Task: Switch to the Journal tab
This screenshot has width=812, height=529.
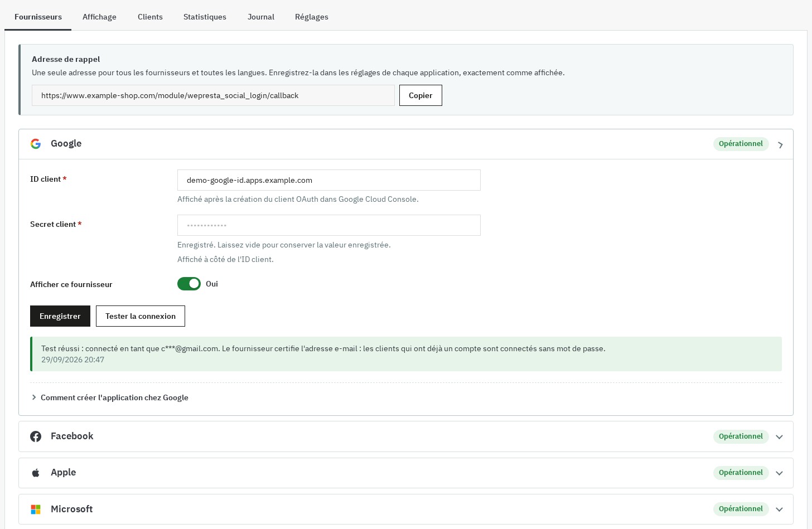Action: 261,17
